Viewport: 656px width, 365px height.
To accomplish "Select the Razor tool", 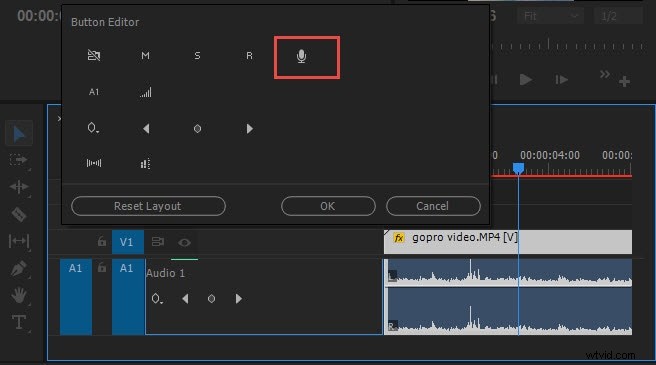I will coord(19,214).
